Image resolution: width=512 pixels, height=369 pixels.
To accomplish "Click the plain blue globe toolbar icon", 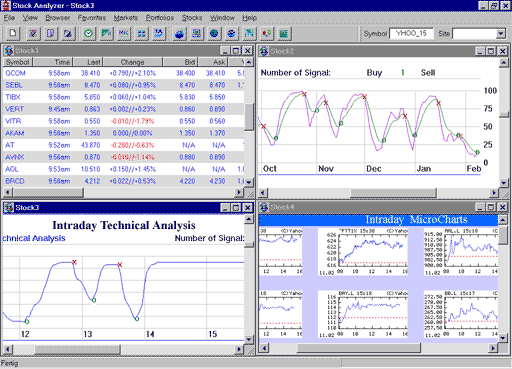I will coord(214,33).
